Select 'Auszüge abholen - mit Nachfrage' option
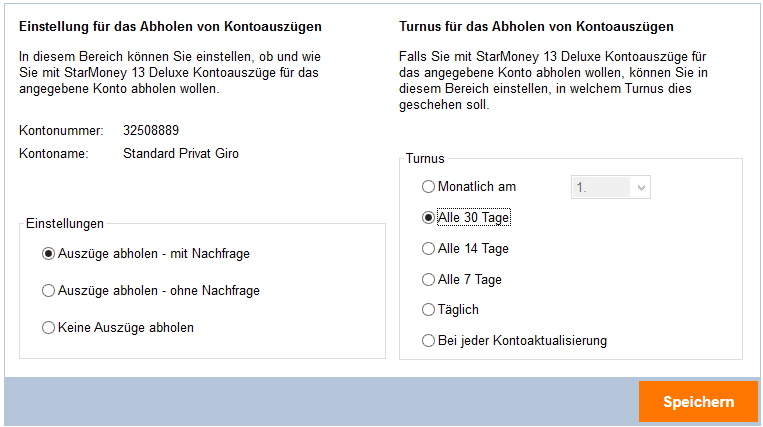763x427 pixels. click(48, 254)
